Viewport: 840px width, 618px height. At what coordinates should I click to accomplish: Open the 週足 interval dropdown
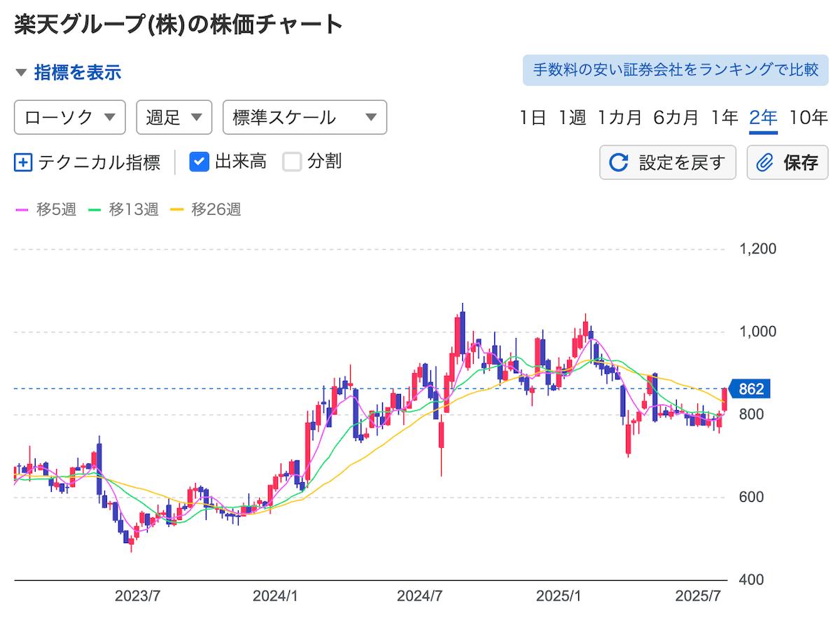pos(174,117)
